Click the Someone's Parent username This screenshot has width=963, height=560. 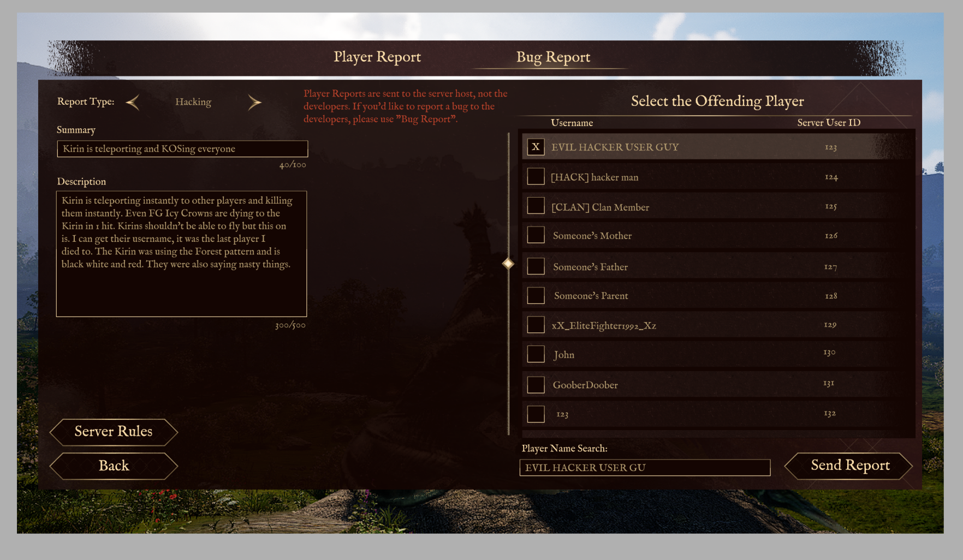coord(591,296)
